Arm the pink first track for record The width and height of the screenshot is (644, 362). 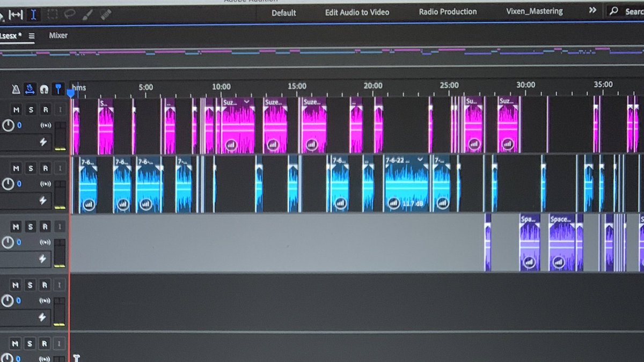point(45,110)
